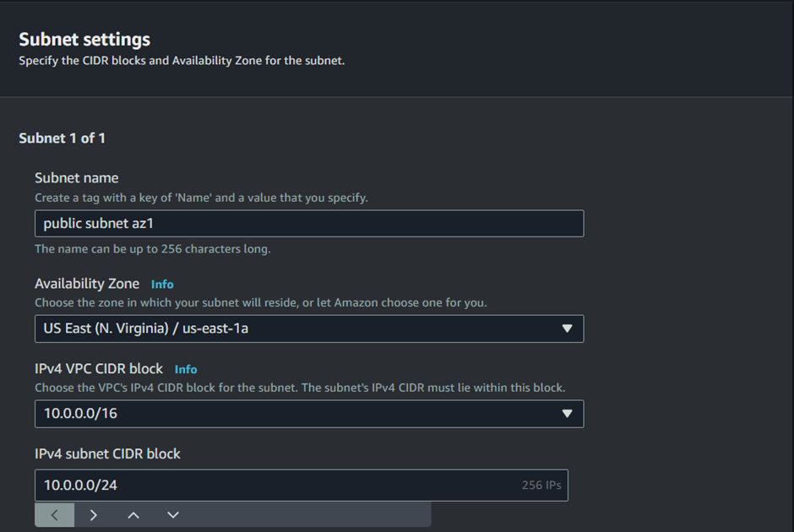Click the Subnet name label

click(77, 177)
